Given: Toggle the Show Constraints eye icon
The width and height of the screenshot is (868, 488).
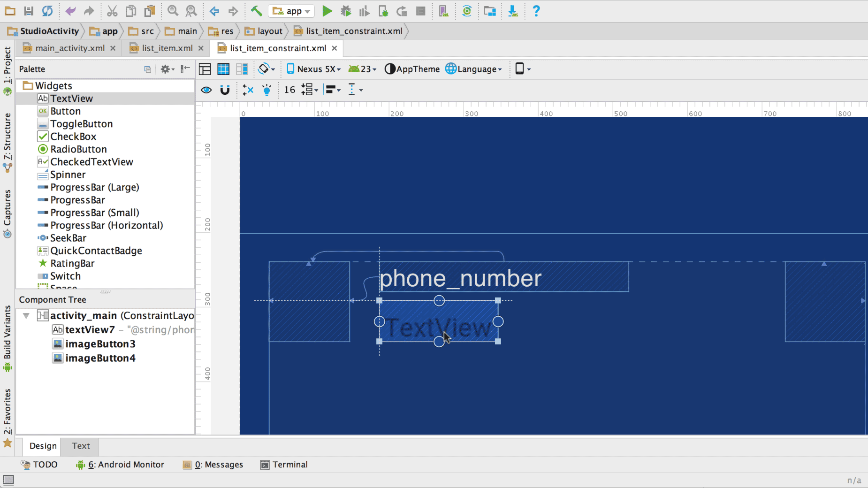Looking at the screenshot, I should point(206,90).
